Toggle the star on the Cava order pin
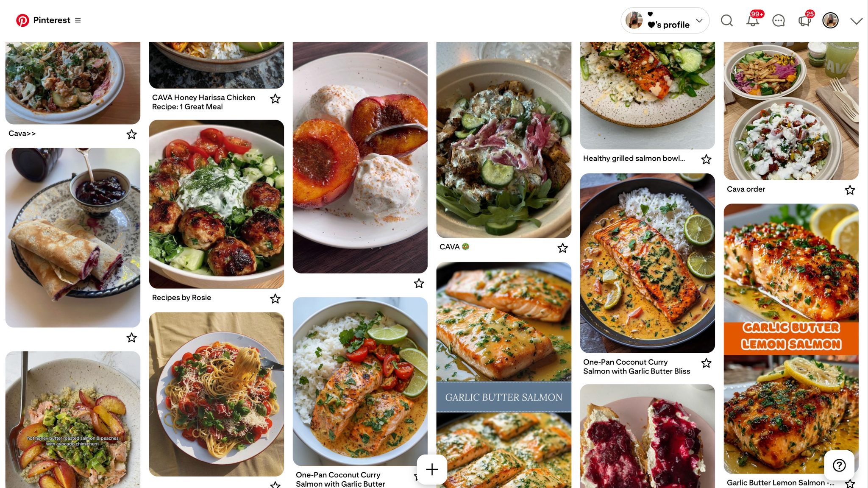 (x=850, y=190)
